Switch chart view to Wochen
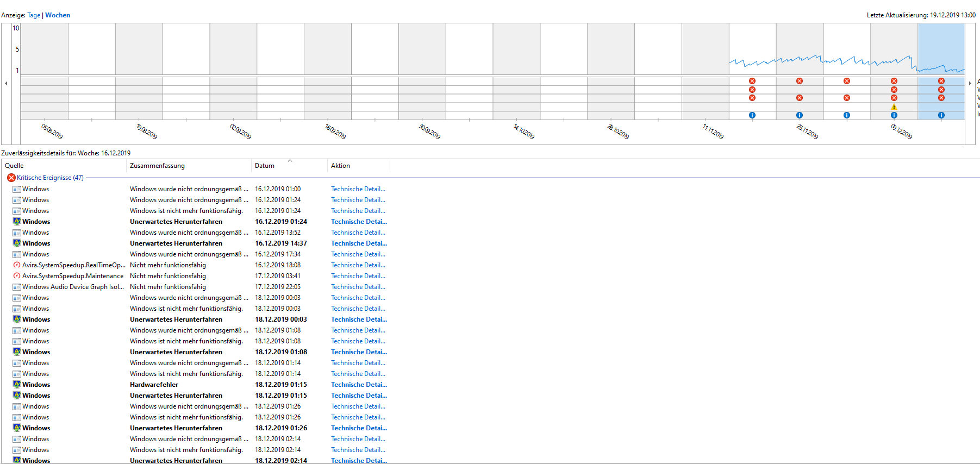Screen dimensions: 980x464 coord(58,15)
